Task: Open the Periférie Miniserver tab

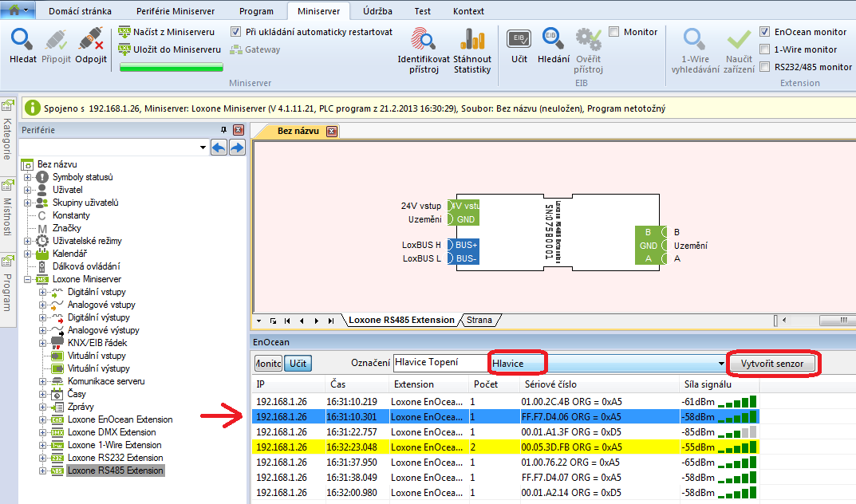Action: pos(176,12)
